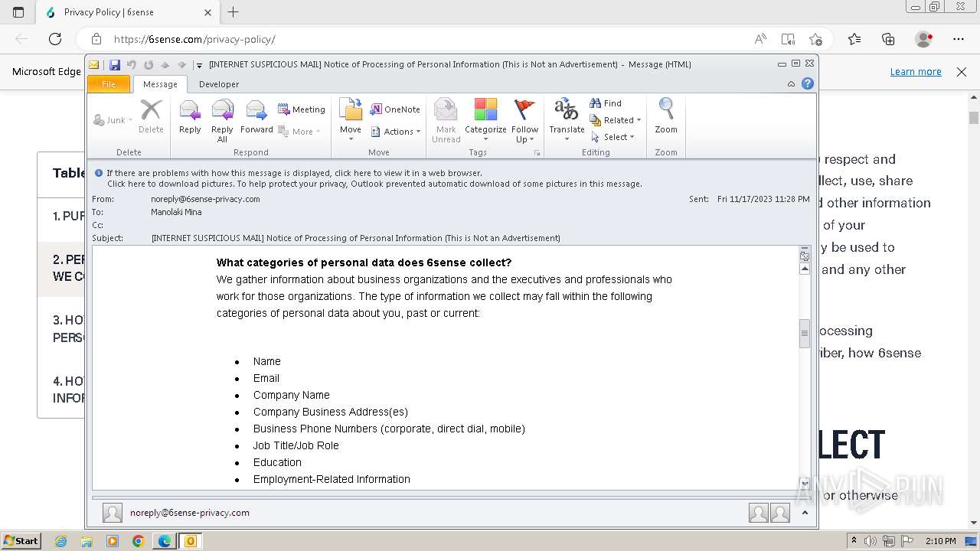Screen dimensions: 980x551
Task: Open the Junk dropdown
Action: [113, 120]
